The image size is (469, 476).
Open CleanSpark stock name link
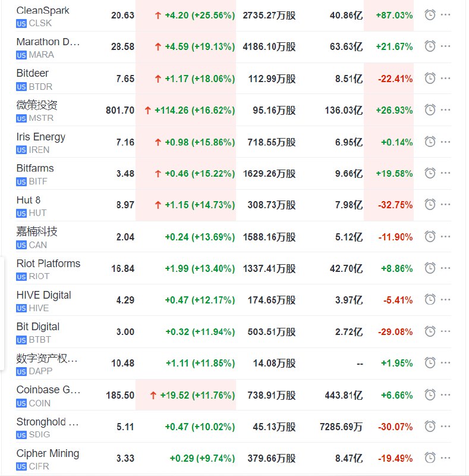[x=43, y=11]
